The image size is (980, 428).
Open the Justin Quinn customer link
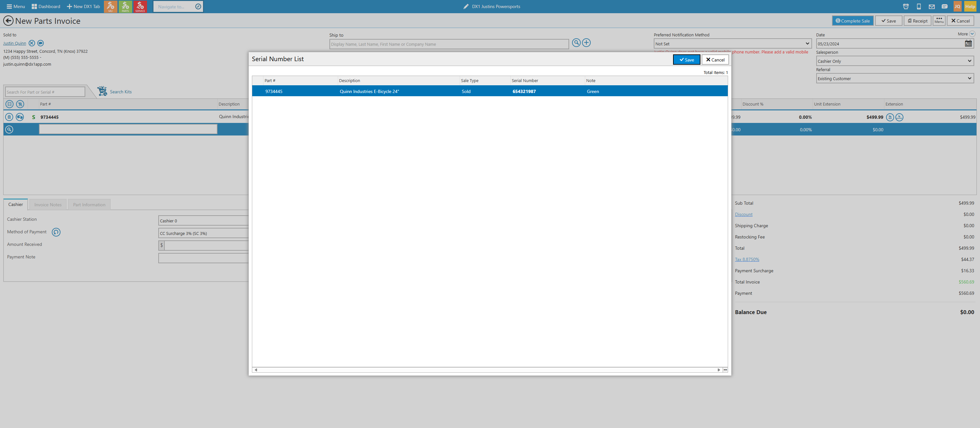(x=14, y=43)
